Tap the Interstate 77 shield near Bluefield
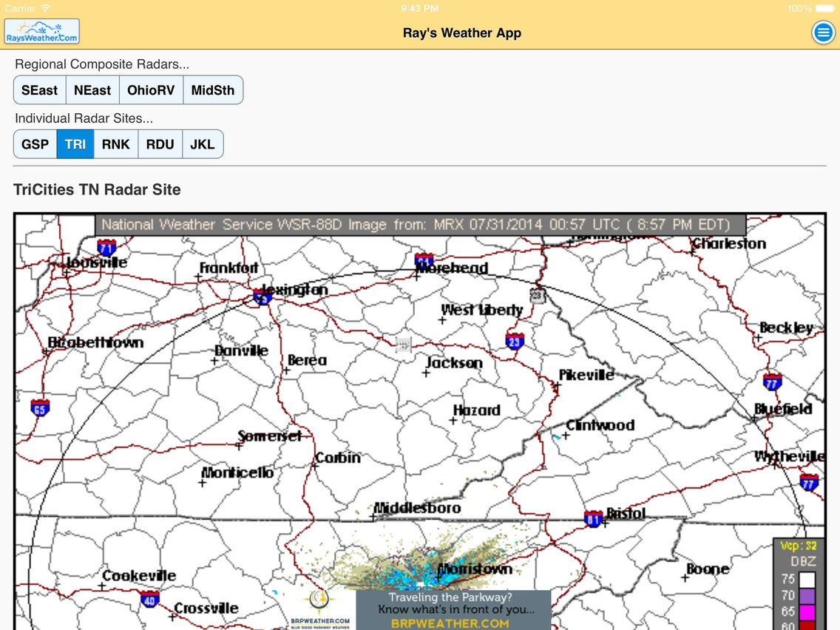Viewport: 840px width, 630px height. 772,382
